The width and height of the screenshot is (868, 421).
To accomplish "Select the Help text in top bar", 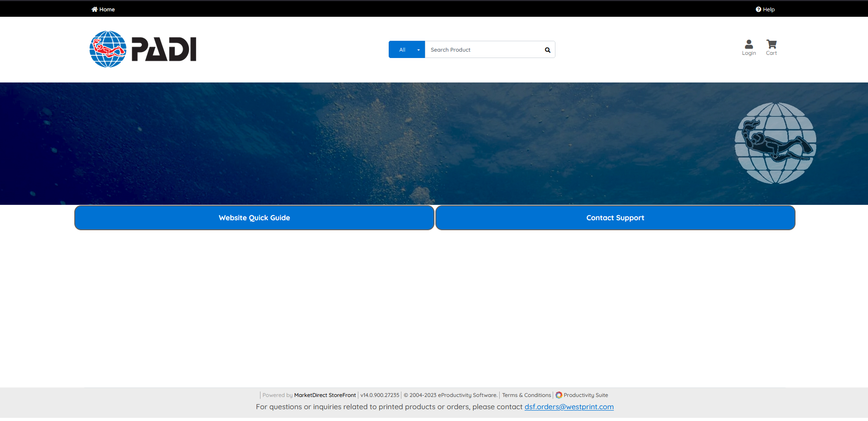I will pyautogui.click(x=769, y=10).
